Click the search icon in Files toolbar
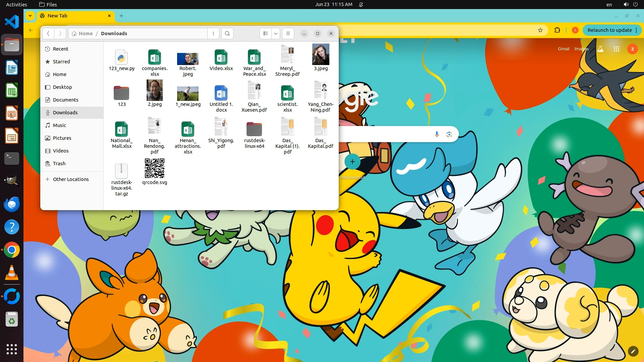644x362 pixels. click(x=227, y=34)
